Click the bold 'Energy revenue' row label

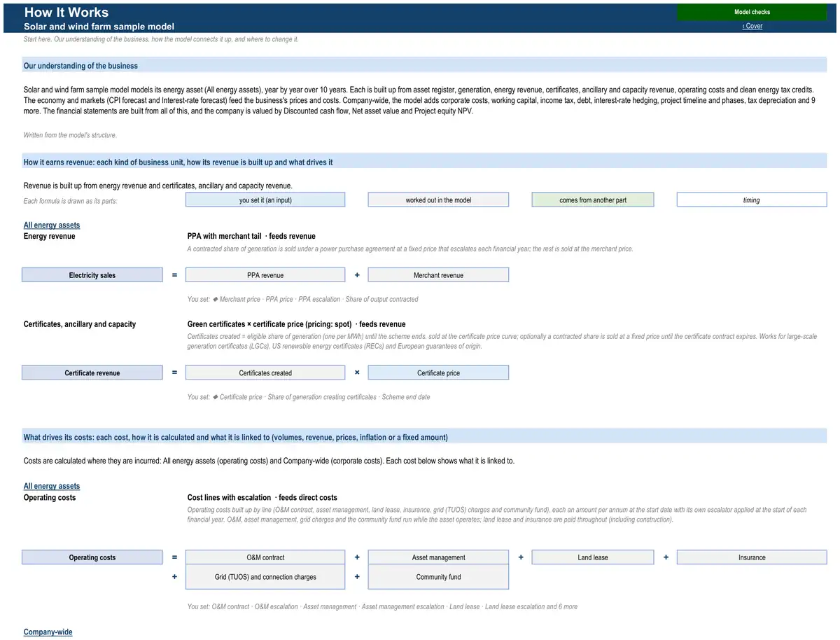click(x=50, y=236)
